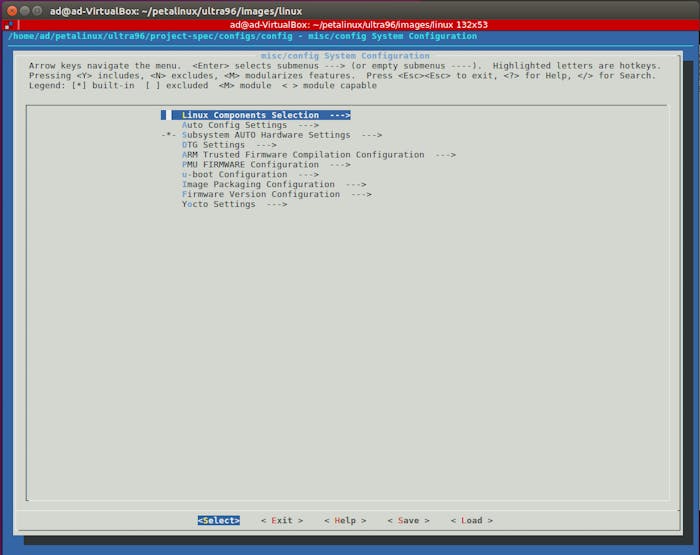Screen dimensions: 700x555
Task: Open ARM Trusted Firmware Compilation Configuration
Action: point(319,154)
